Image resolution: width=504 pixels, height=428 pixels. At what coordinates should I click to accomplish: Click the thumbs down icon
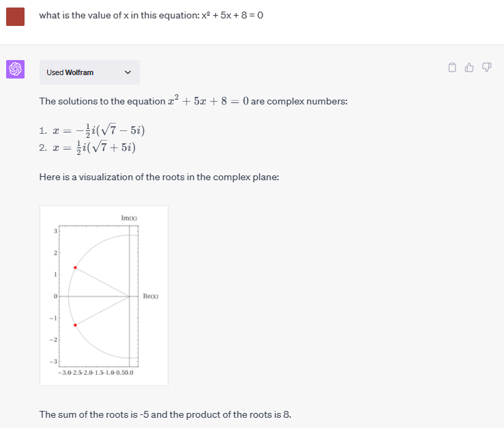[x=486, y=68]
